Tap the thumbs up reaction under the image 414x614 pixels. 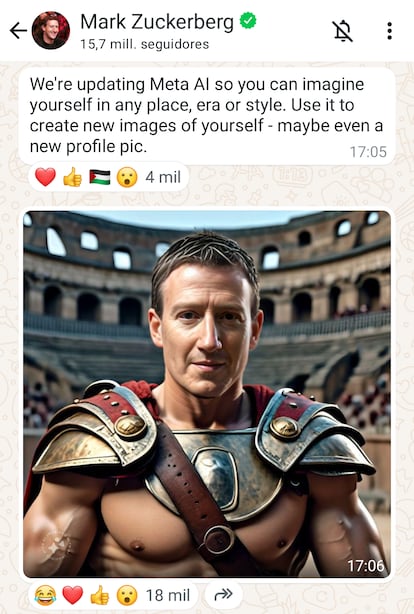[x=100, y=596]
